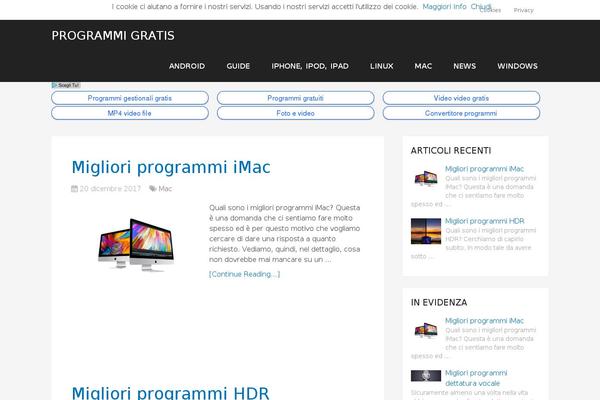This screenshot has width=600, height=400.
Task: Click the dettatura vocale thumbnail
Action: coord(426,376)
